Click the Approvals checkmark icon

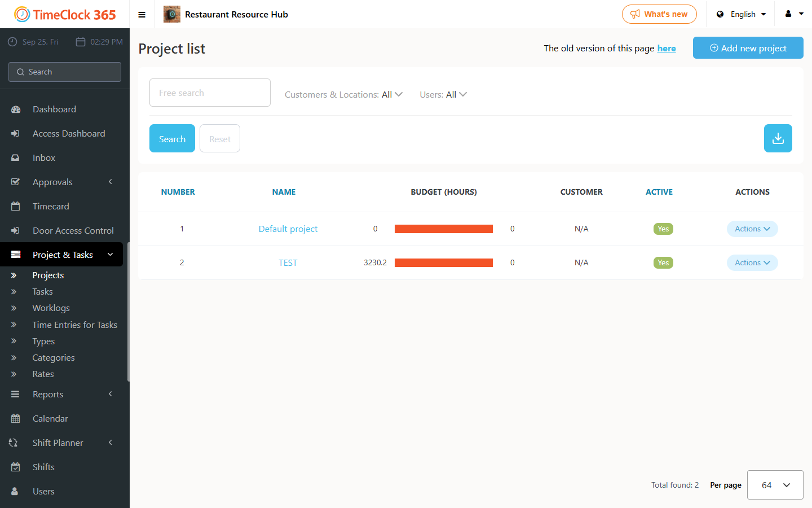(16, 182)
